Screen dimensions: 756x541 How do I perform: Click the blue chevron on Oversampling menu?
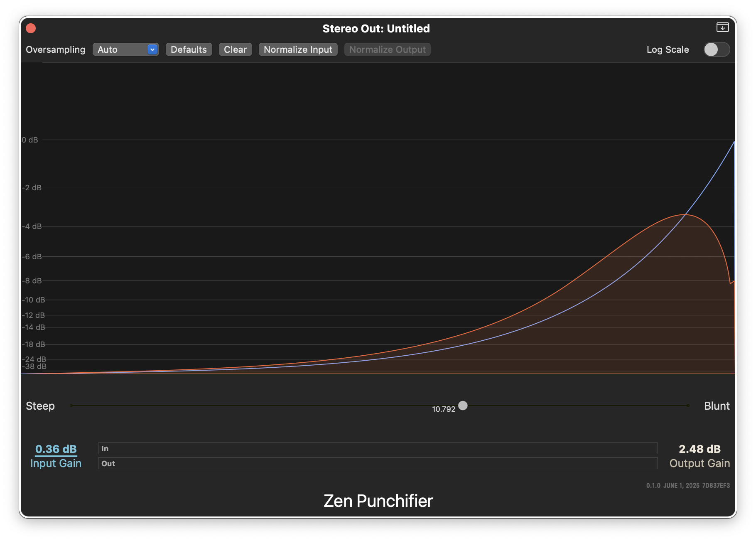[152, 49]
